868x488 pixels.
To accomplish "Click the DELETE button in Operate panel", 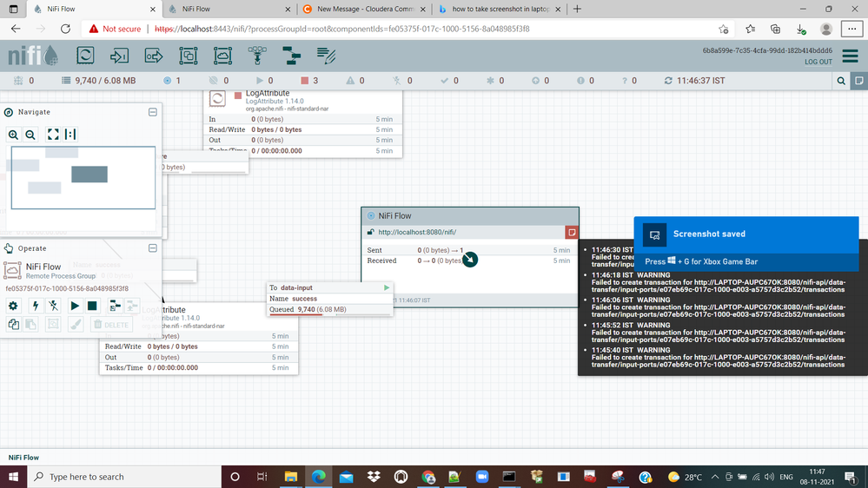I will click(x=111, y=325).
